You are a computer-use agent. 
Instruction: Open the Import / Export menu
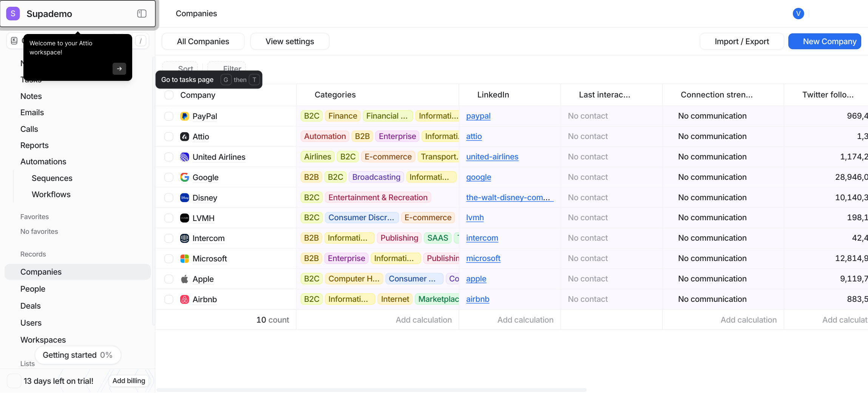tap(741, 41)
